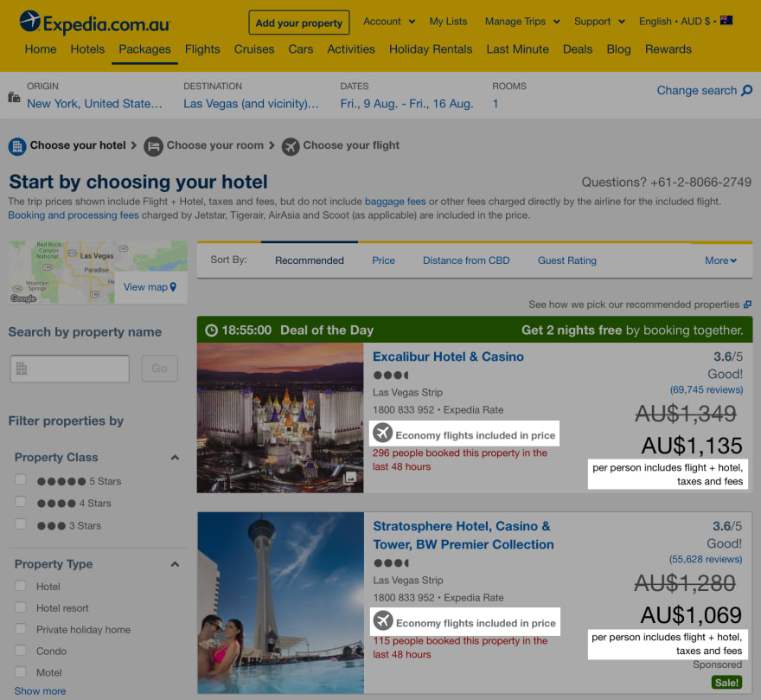Open the Cruises tab
Viewport: 761px width, 700px height.
(254, 49)
